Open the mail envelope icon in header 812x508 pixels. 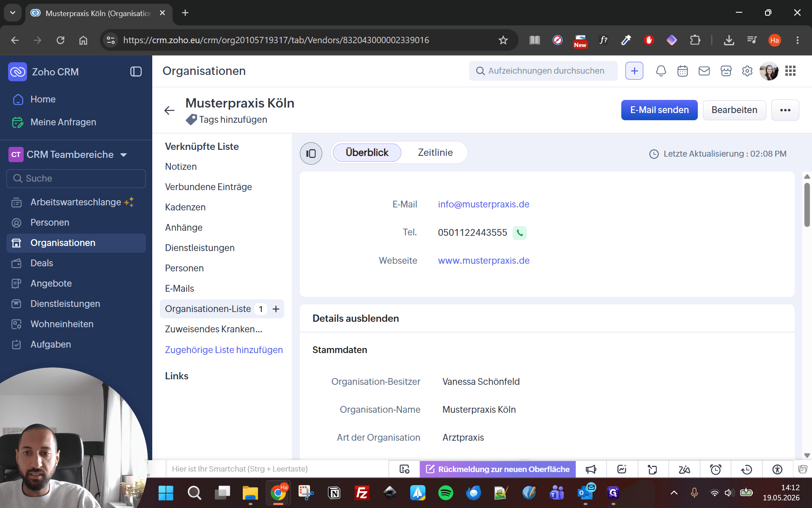point(704,71)
